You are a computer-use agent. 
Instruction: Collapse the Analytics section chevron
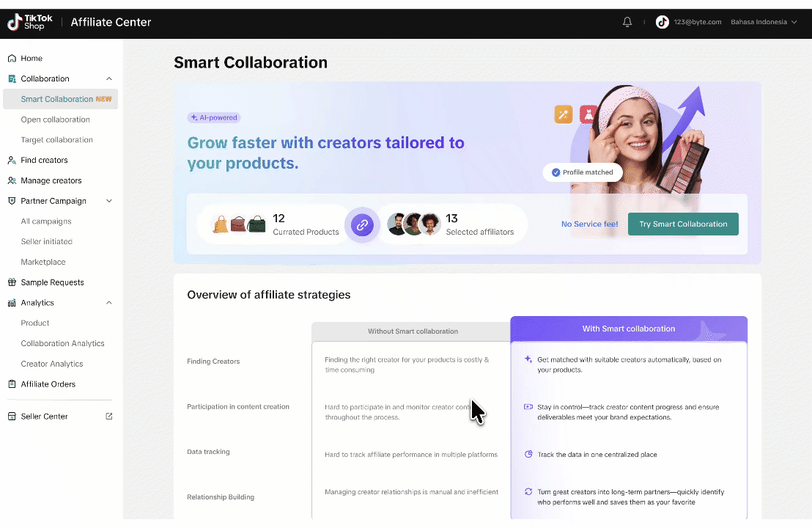click(108, 303)
